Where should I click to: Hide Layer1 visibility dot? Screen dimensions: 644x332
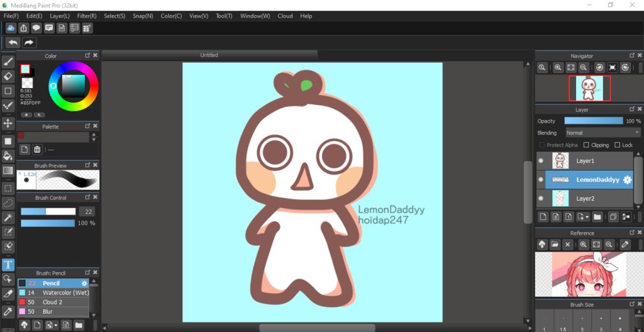(541, 161)
